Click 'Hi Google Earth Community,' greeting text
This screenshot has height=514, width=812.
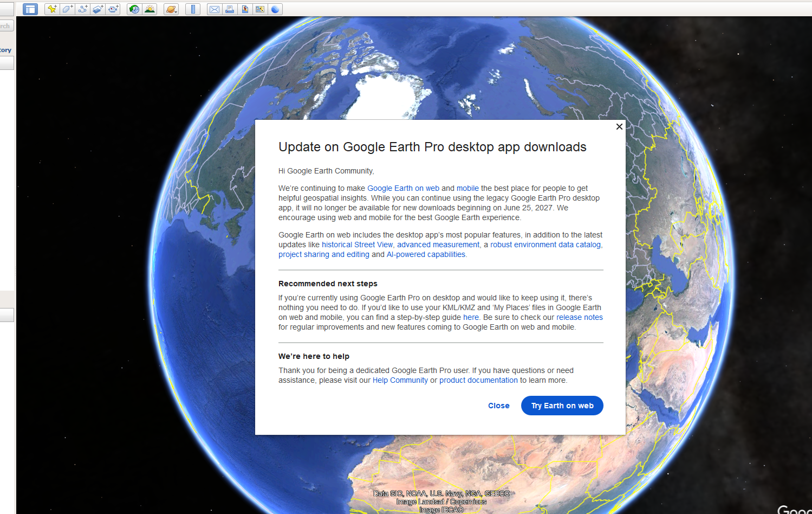tap(326, 171)
